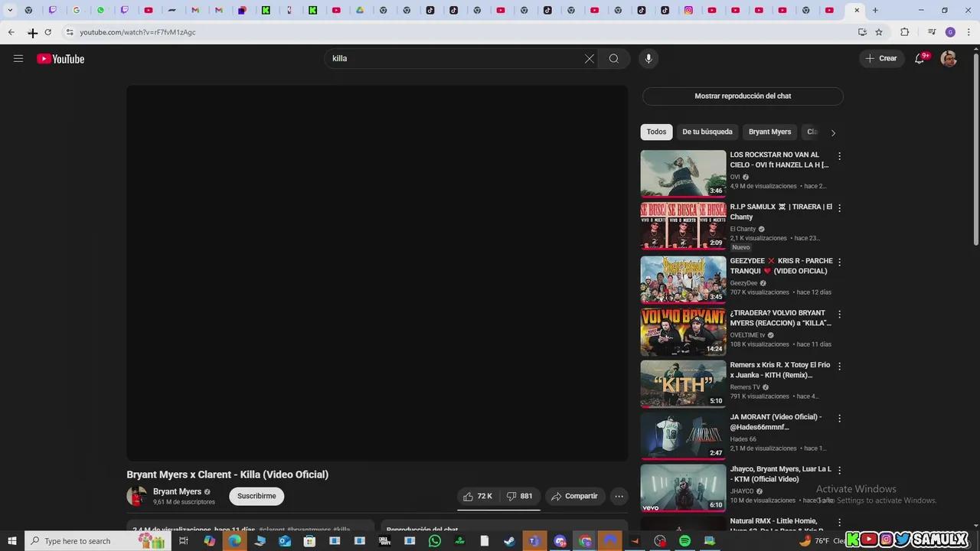The height and width of the screenshot is (551, 980).
Task: Dislike the video (881)
Action: (x=520, y=496)
